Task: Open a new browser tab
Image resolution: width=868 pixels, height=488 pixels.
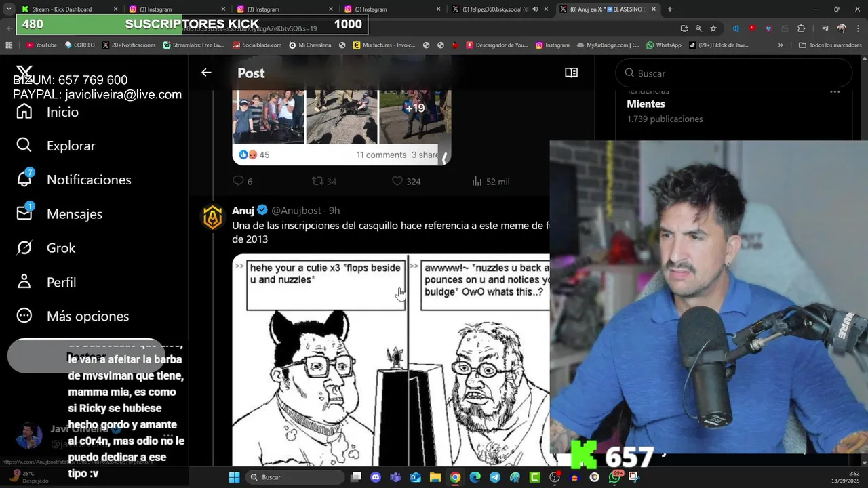Action: point(670,9)
